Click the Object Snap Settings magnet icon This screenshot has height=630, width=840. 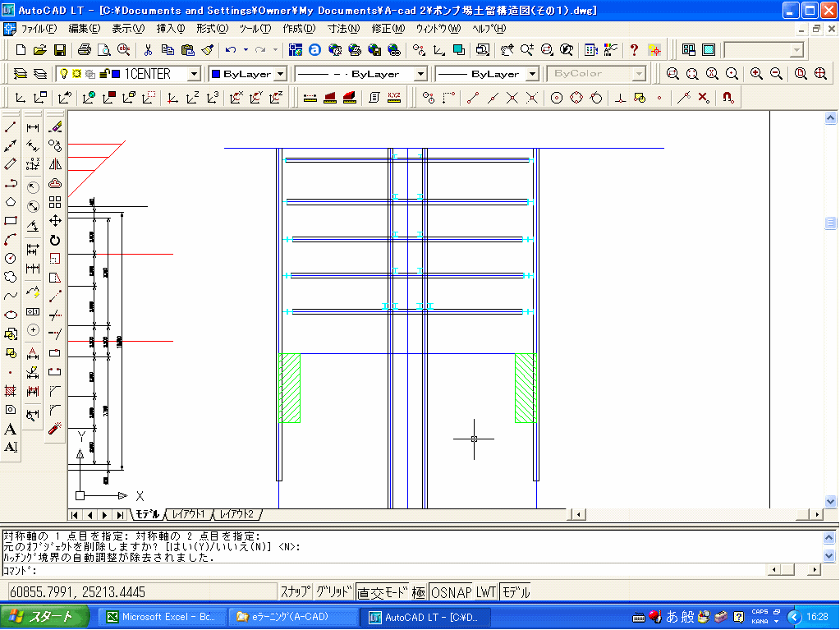coord(728,98)
